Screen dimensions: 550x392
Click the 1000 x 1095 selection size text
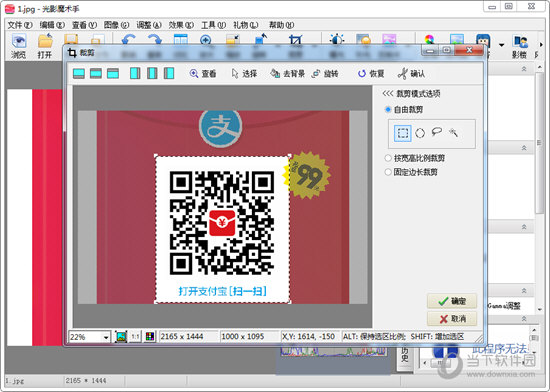point(242,337)
